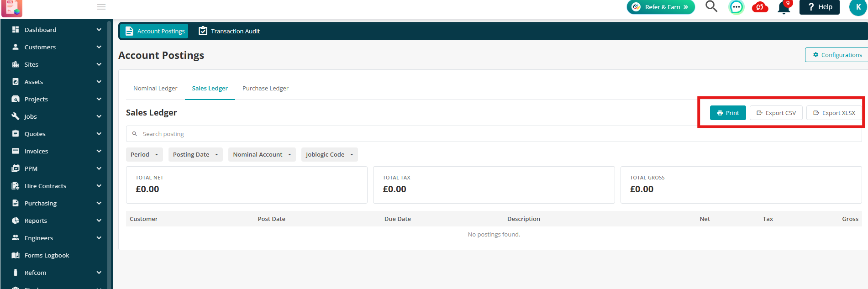Click the Export CSV button

tap(776, 113)
